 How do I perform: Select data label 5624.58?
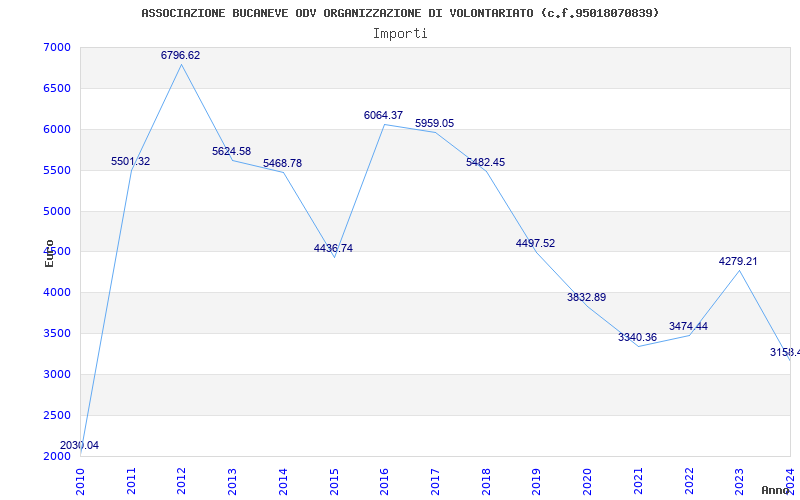(232, 151)
